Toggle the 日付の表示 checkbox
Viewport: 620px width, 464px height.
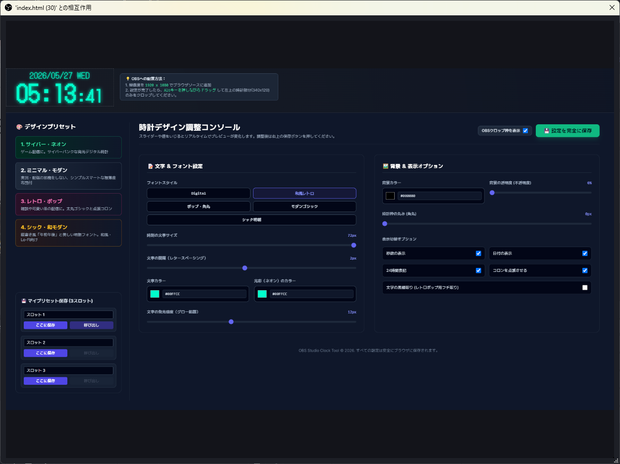click(x=585, y=254)
